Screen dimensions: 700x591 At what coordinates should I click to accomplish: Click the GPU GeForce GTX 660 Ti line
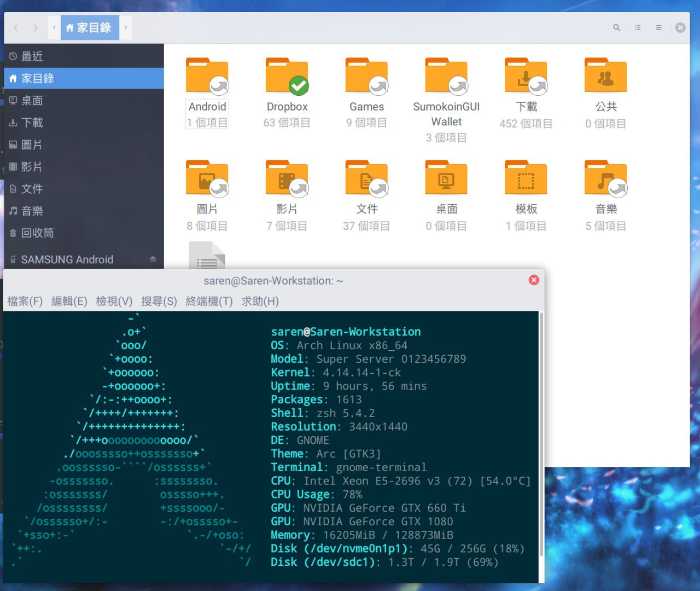[369, 508]
